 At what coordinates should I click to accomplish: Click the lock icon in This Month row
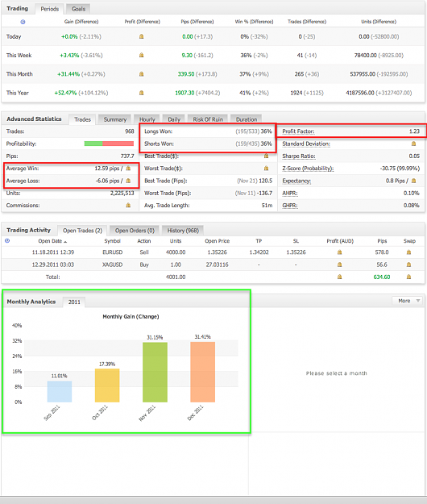(x=141, y=74)
